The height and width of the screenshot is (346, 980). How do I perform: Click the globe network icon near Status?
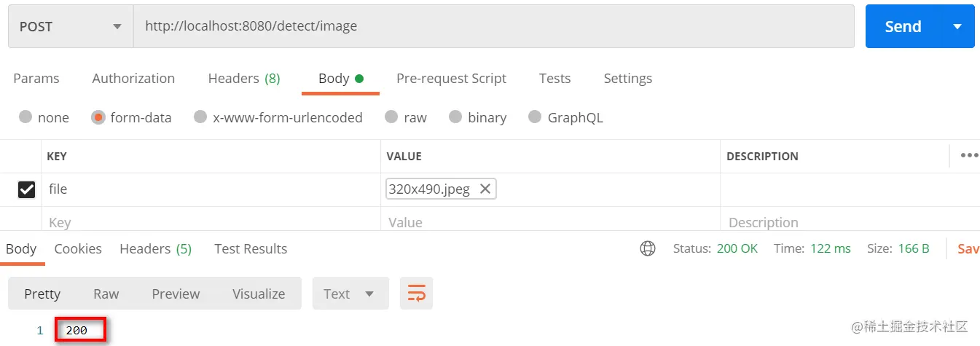[647, 249]
